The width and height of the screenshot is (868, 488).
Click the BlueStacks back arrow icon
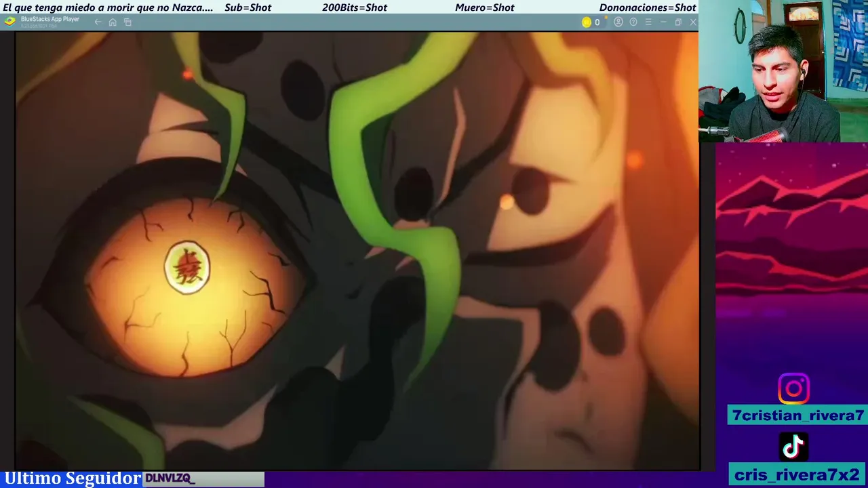coord(98,22)
